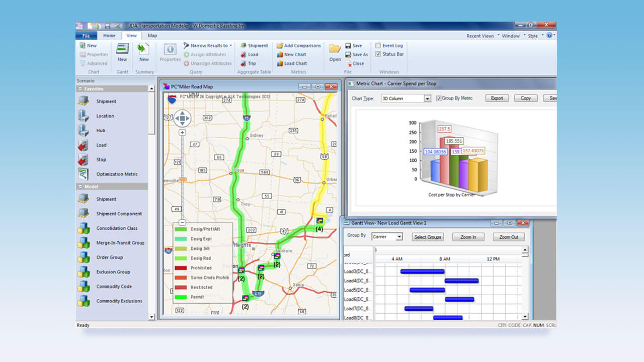The width and height of the screenshot is (644, 362).
Task: Select Load in Favorites list
Action: pos(101,145)
